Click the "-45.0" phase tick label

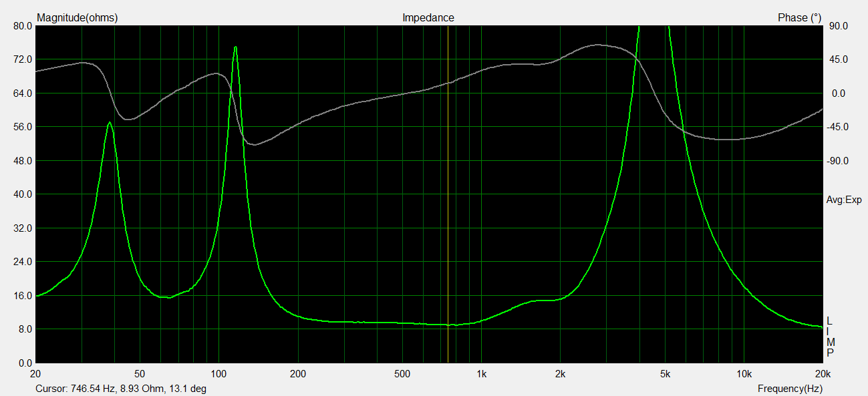[838, 127]
